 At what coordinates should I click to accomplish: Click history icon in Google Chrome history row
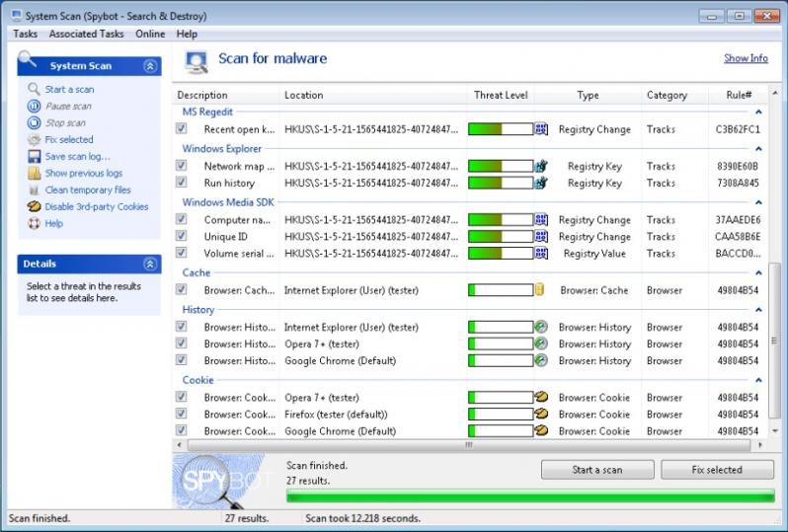click(x=541, y=360)
